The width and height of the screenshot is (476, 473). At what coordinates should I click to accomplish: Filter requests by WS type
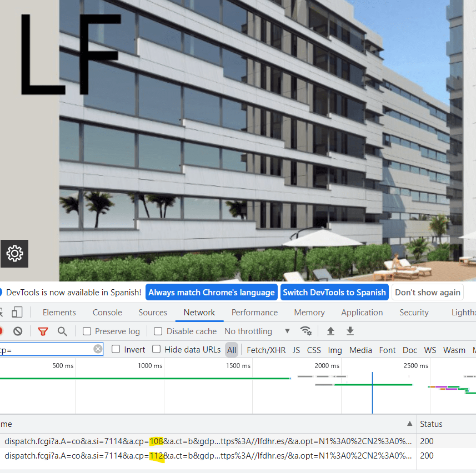click(430, 350)
